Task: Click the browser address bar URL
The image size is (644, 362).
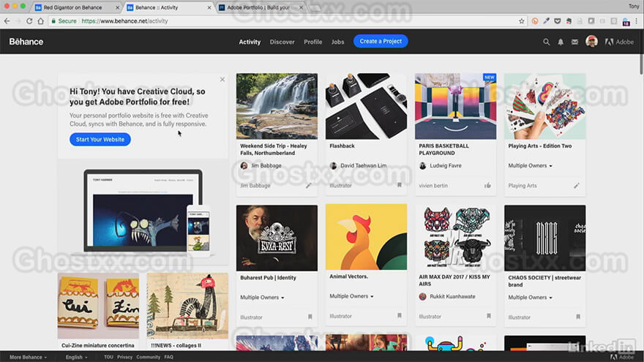Action: tap(124, 21)
